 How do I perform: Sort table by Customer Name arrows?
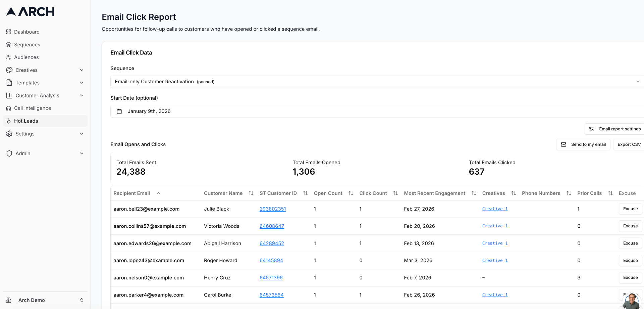click(251, 193)
